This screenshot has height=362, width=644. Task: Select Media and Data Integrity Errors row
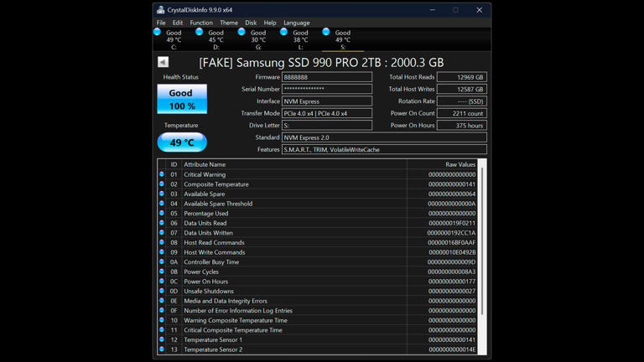(x=318, y=301)
